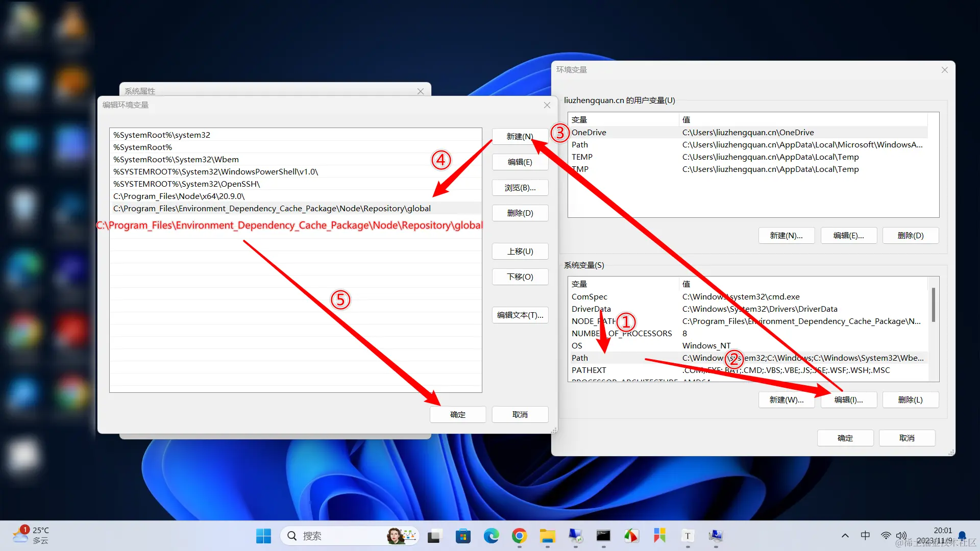The width and height of the screenshot is (980, 551).
Task: Select the Node global repository path entry
Action: point(272,209)
